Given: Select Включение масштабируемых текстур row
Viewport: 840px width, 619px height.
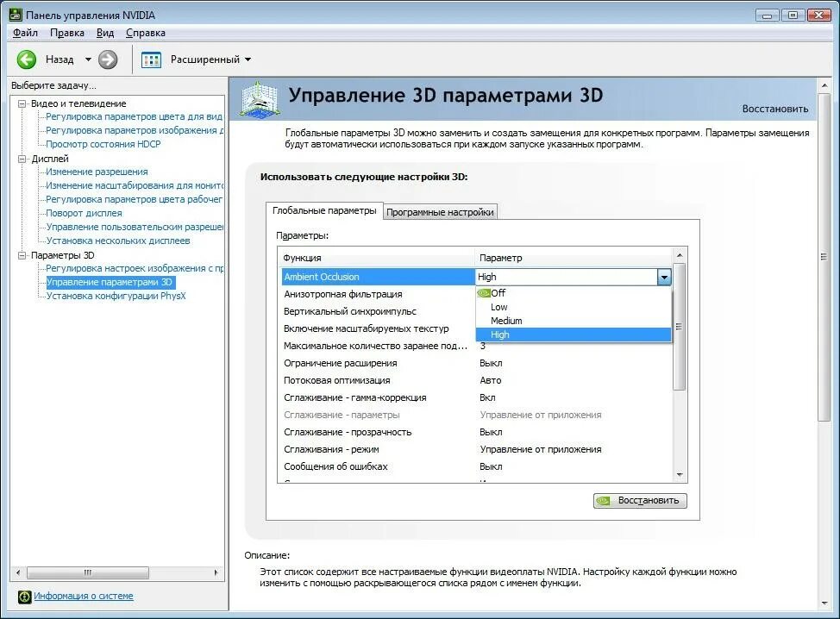Looking at the screenshot, I should click(378, 328).
